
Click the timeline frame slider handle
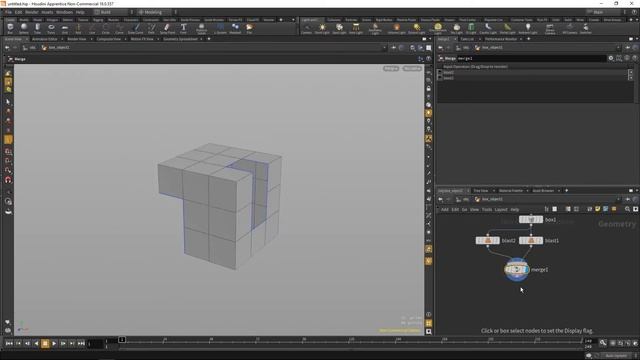point(122,340)
